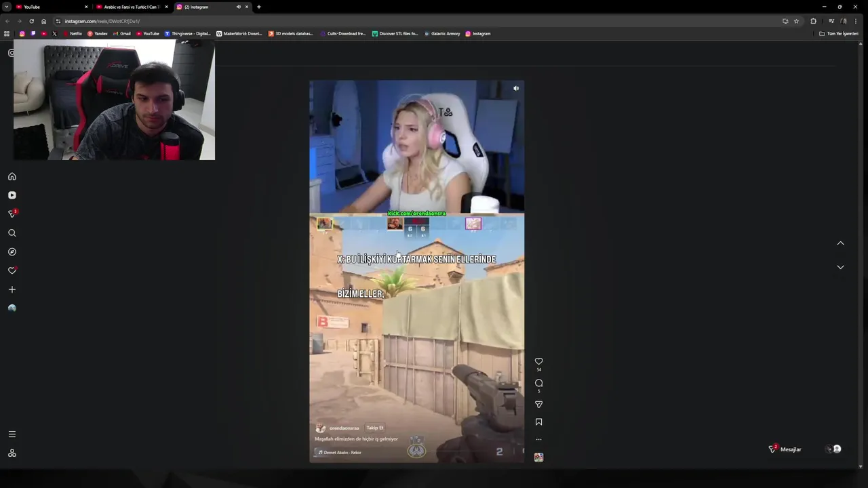
Task: Share the reel via paper plane icon
Action: [538, 404]
